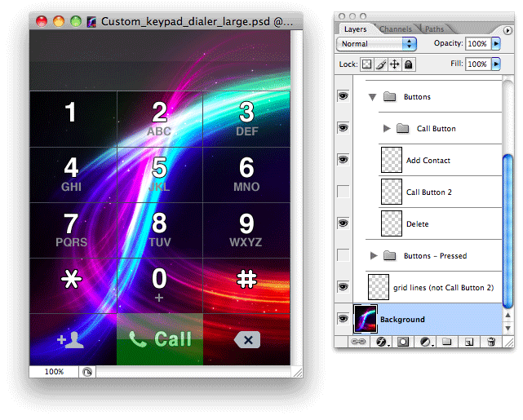Click the lock position move icon

395,64
